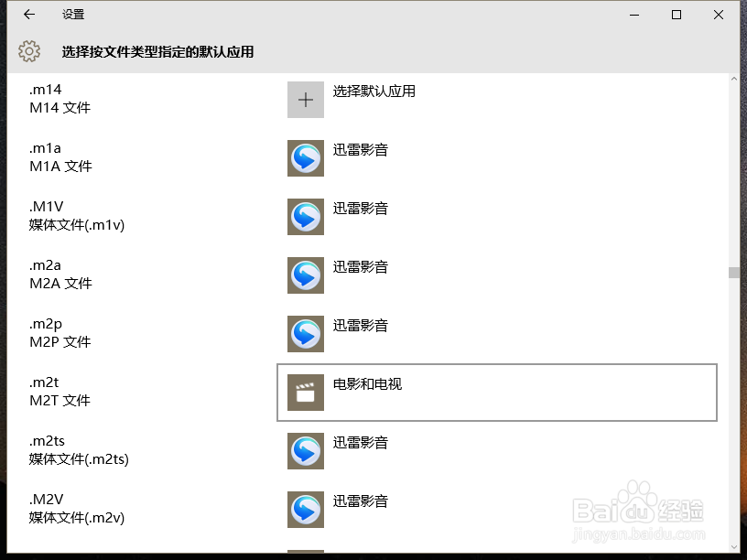The height and width of the screenshot is (560, 747).
Task: Open the 电影和电视 clapperboard icon for .m2t
Action: coord(305,393)
